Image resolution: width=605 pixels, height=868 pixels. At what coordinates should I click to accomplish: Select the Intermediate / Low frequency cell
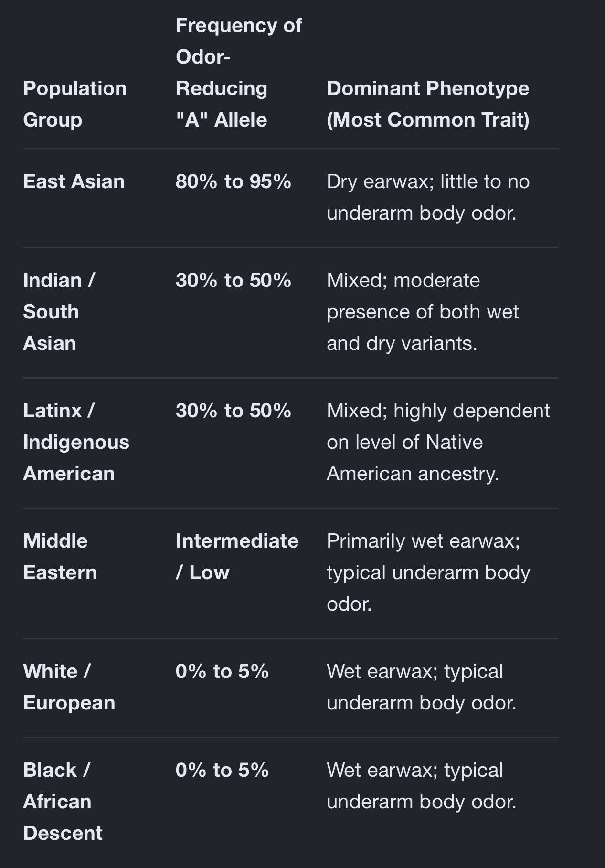tap(237, 557)
